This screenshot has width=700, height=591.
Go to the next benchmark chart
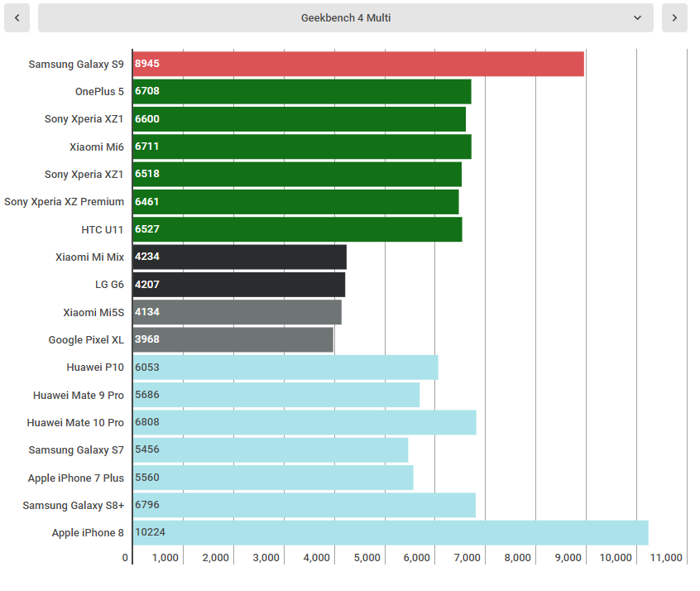click(x=674, y=18)
